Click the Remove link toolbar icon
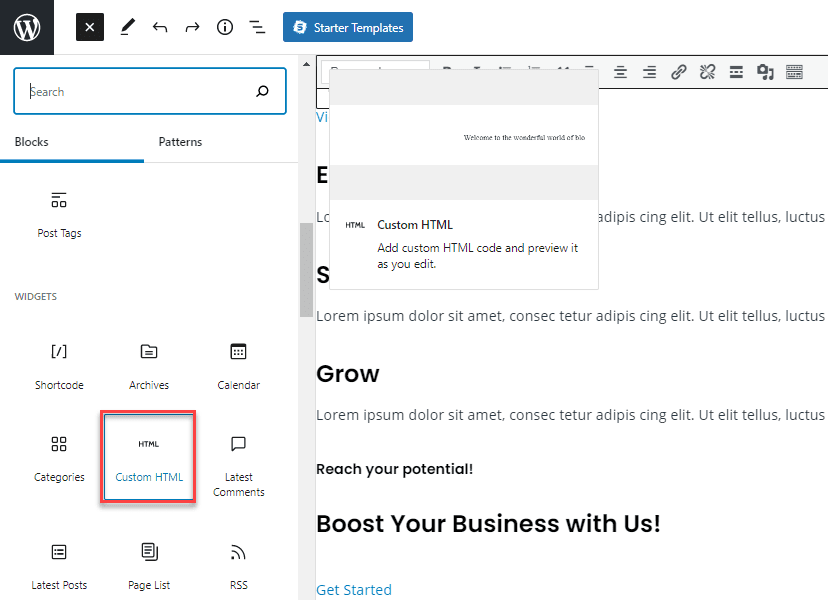This screenshot has width=828, height=600. click(708, 72)
